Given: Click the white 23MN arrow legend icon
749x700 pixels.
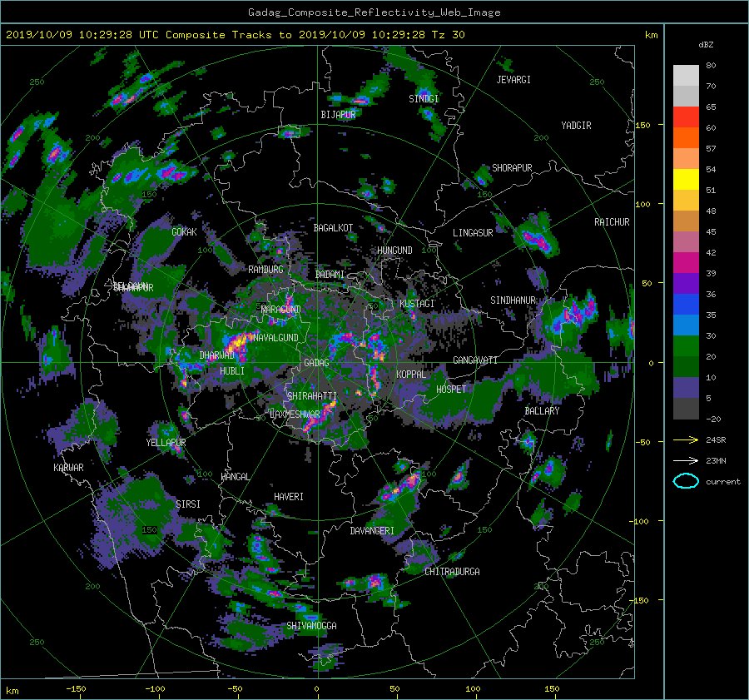Looking at the screenshot, I should coord(686,460).
